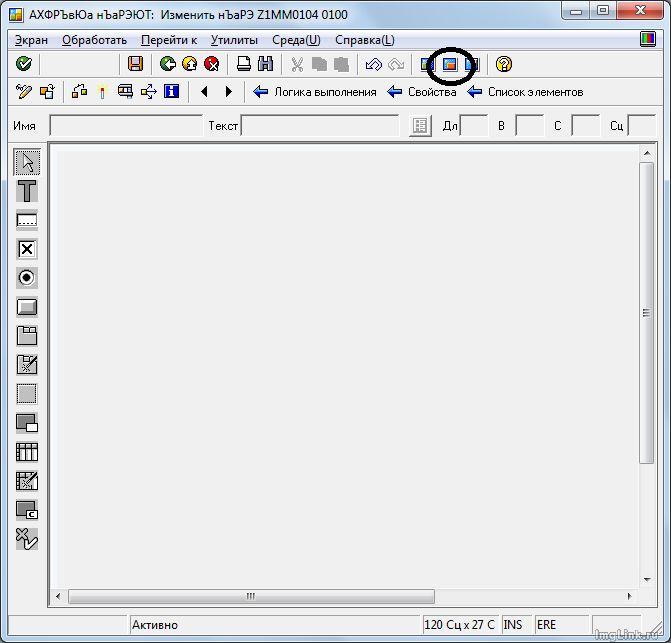Open the Перейти к menu

(169, 40)
